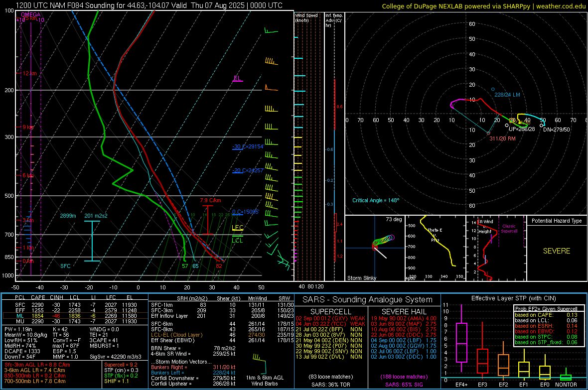Click the SARS: 65% SIG result
The image size is (588, 390).
(x=404, y=385)
